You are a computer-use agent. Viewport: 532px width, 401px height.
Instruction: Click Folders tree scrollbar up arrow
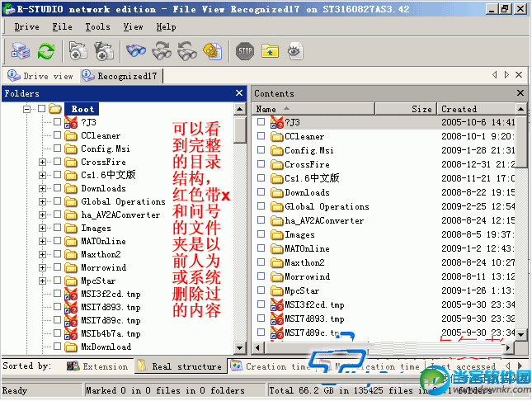pyautogui.click(x=239, y=109)
